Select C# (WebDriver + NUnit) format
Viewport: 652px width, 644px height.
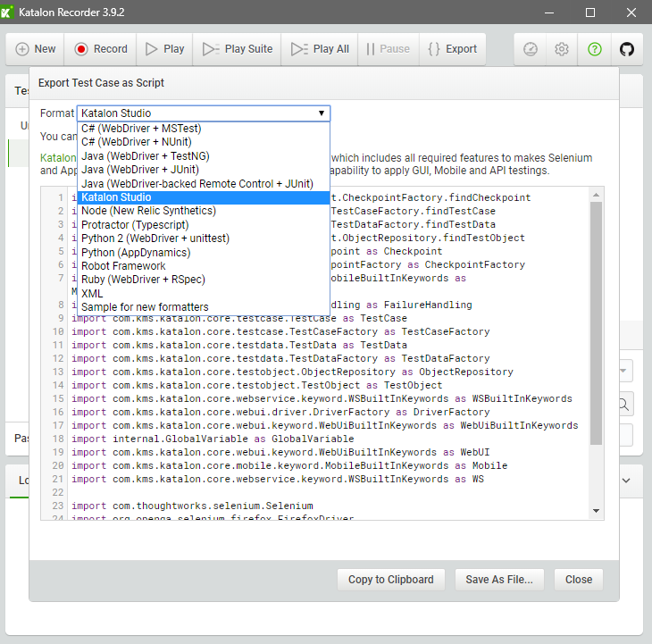pos(204,142)
